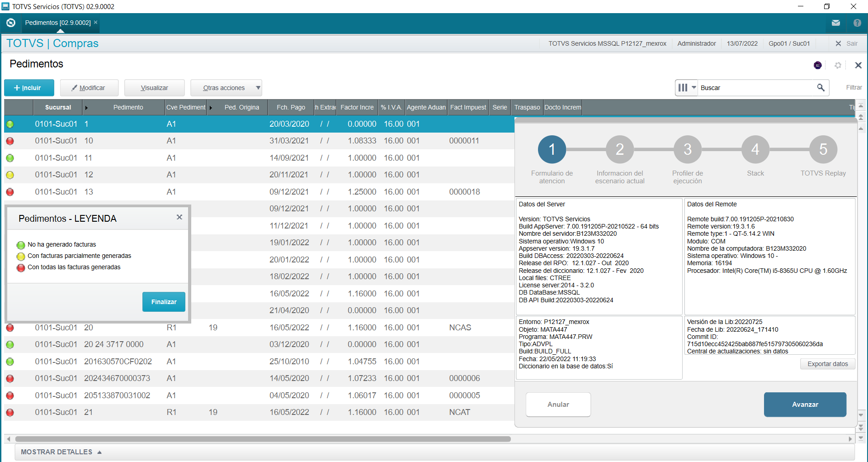Select step 1 Formulario de atencion
The height and width of the screenshot is (462, 868).
[552, 149]
